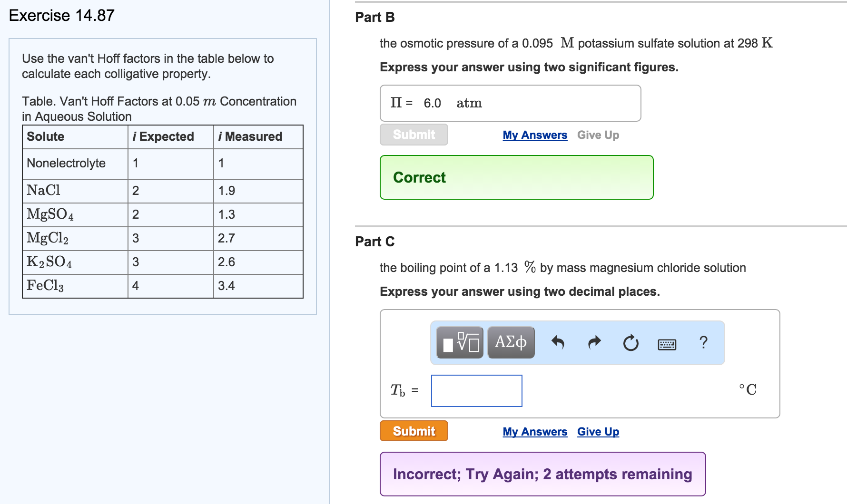This screenshot has width=847, height=504.
Task: Open the Greek symbols ΑΣφ palette
Action: coord(510,342)
